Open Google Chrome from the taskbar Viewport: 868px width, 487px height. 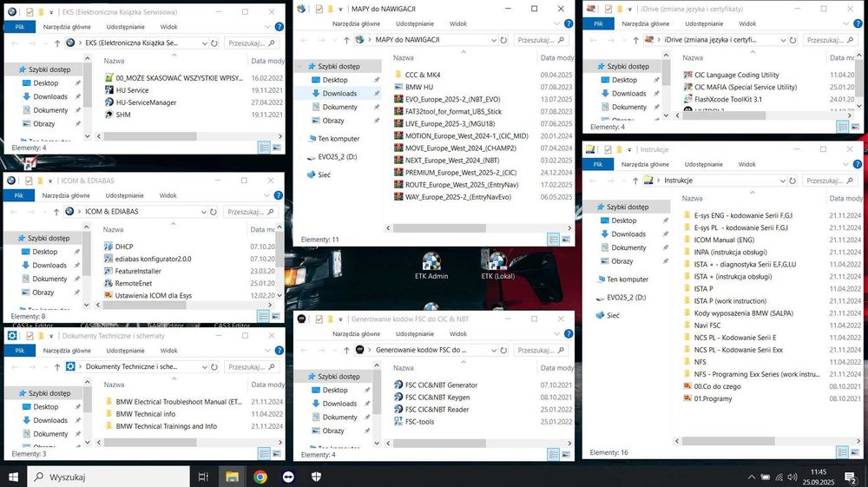260,477
